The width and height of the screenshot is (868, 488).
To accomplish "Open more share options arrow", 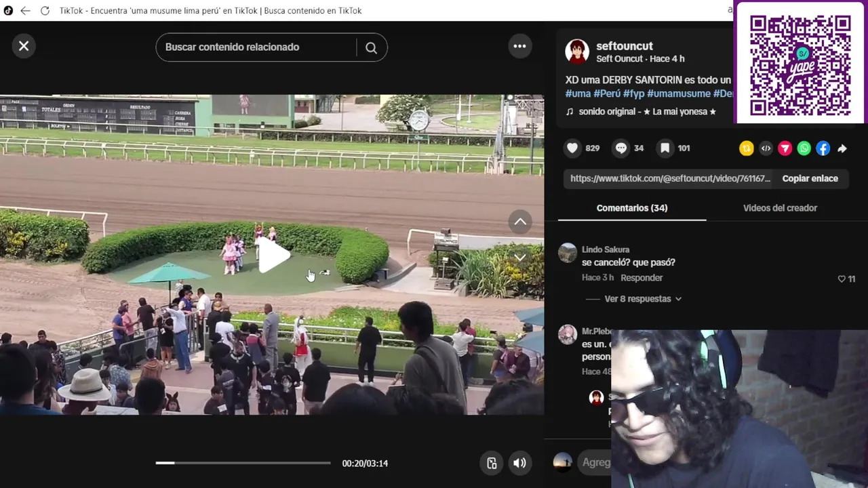I will pos(842,148).
